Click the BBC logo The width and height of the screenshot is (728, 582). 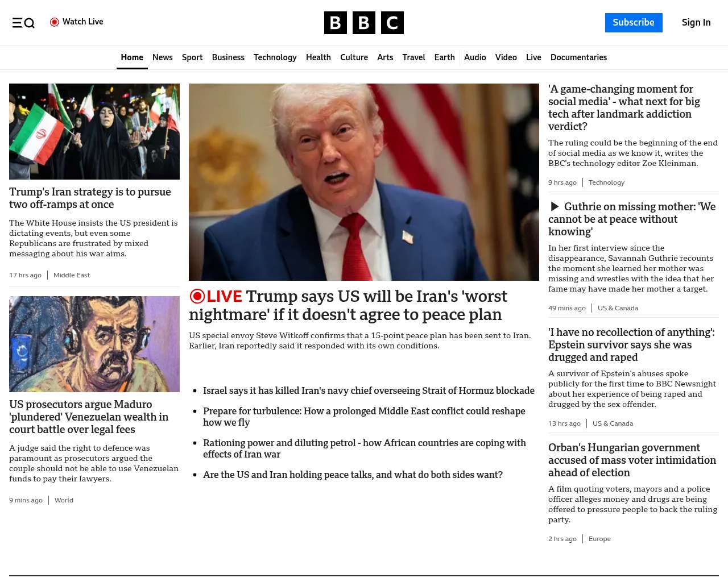[363, 23]
